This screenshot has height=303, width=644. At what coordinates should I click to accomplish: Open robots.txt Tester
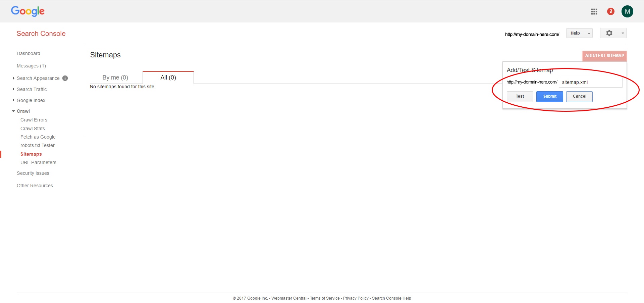(38, 145)
